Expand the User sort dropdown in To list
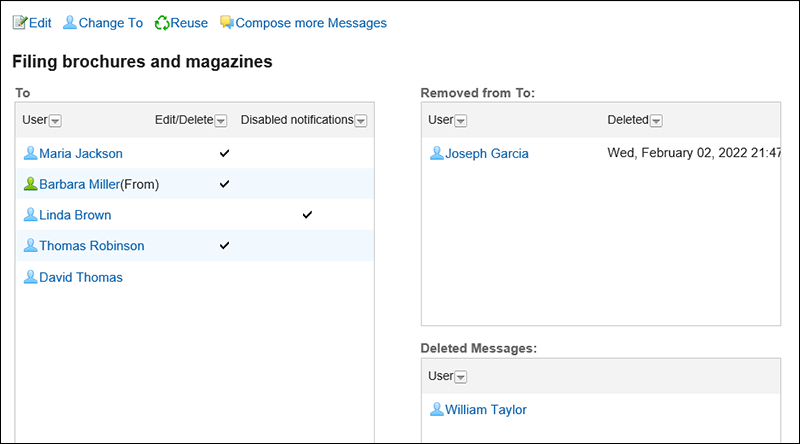The height and width of the screenshot is (444, 800). pos(55,121)
